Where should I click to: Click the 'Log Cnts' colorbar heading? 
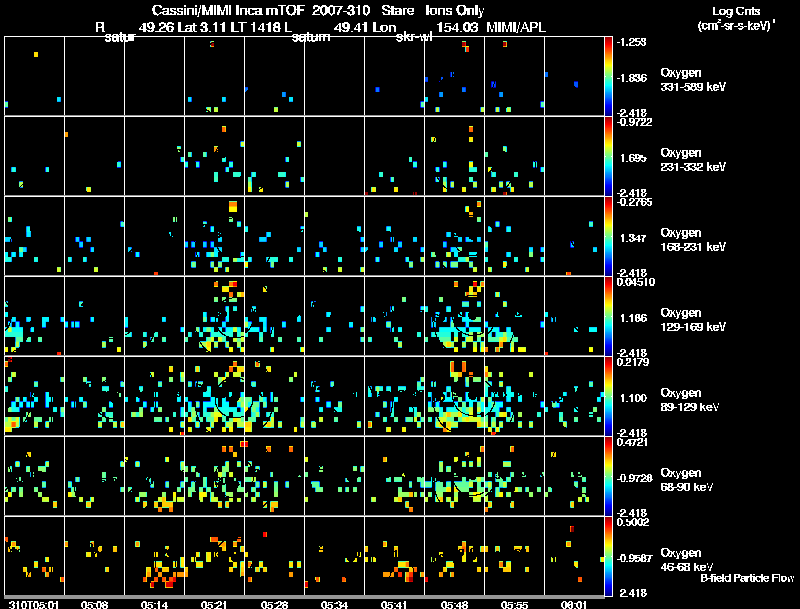736,11
